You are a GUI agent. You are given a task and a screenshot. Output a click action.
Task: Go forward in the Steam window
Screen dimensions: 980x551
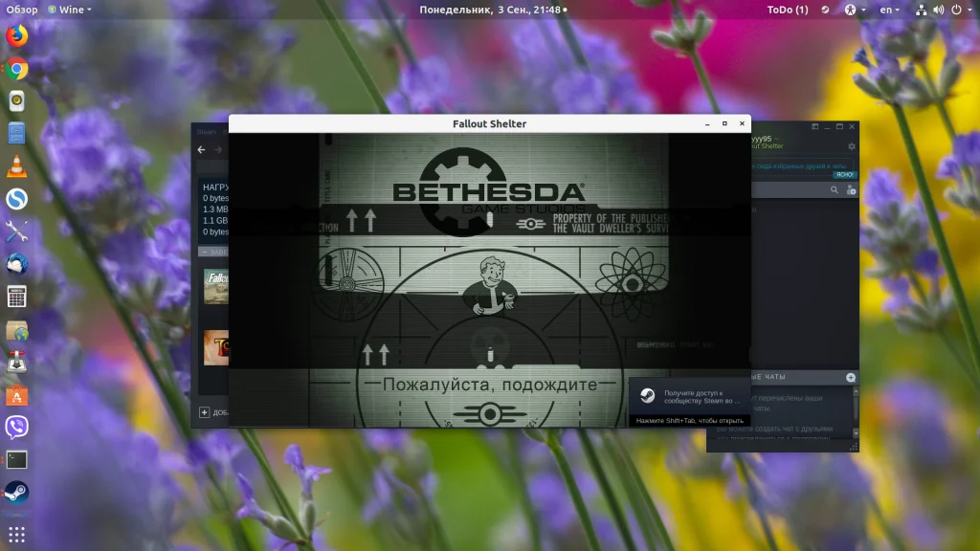(218, 150)
